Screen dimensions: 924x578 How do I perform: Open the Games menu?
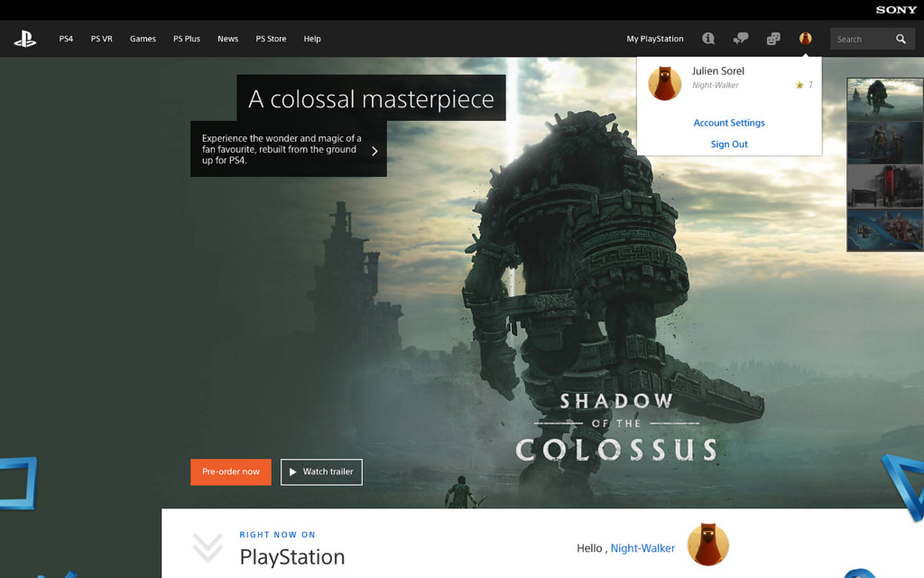click(143, 39)
